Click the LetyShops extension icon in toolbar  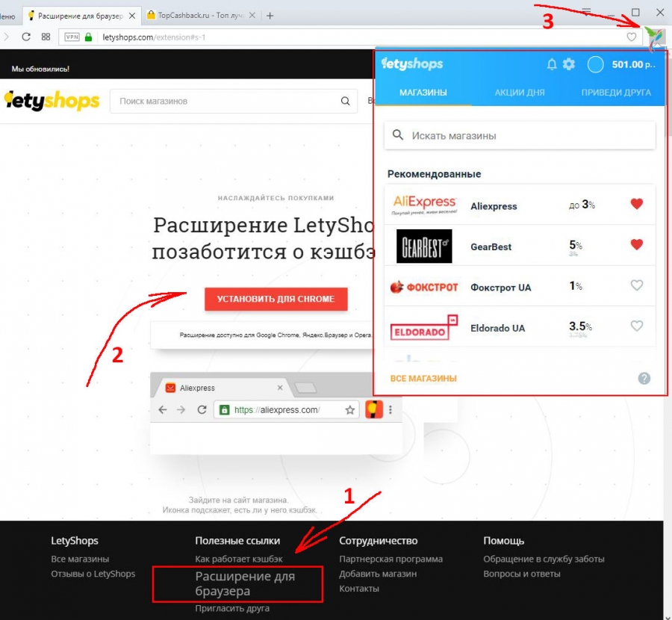654,37
